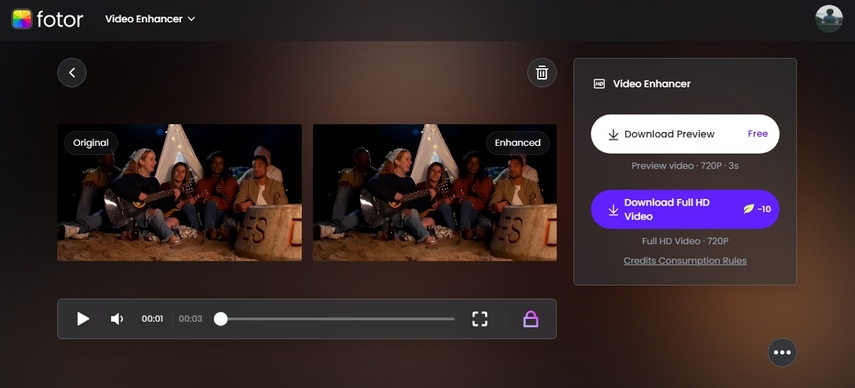Delete the video with the trash icon
Screen dimensions: 855x388
[541, 72]
